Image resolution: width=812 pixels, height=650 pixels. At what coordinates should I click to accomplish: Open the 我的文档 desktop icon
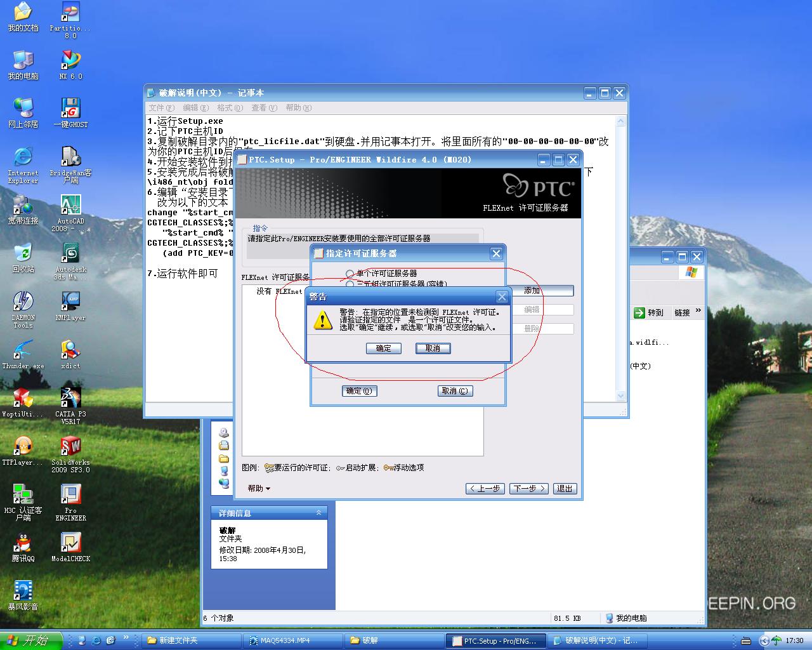click(x=23, y=16)
